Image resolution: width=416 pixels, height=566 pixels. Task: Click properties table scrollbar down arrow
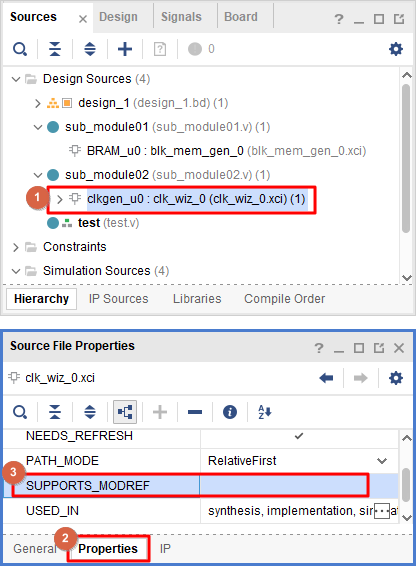point(407,518)
